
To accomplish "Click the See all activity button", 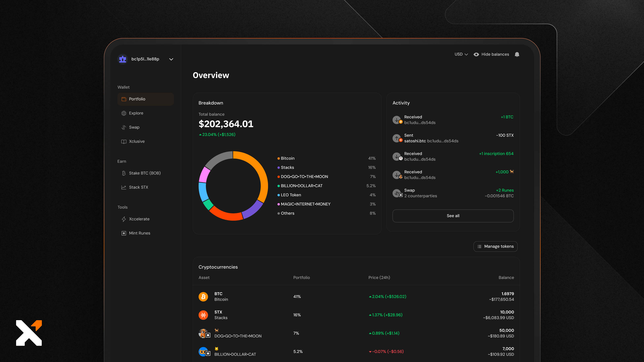I will tap(453, 216).
